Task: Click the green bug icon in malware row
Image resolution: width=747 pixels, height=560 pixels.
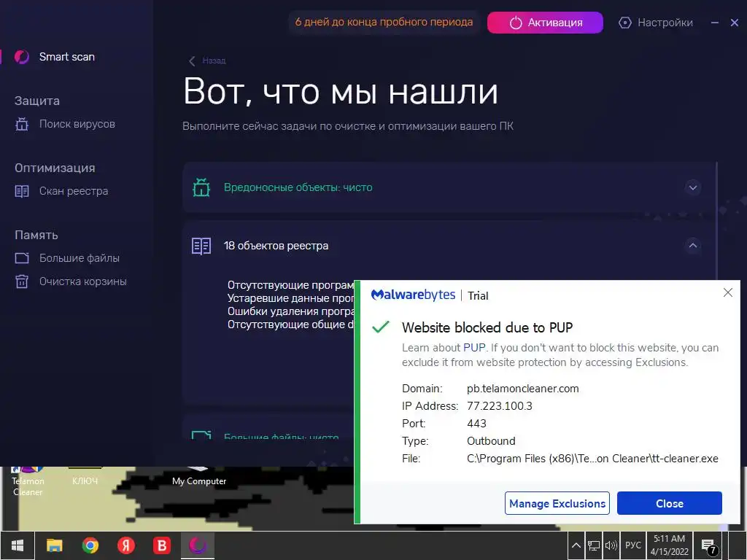Action: 201,187
